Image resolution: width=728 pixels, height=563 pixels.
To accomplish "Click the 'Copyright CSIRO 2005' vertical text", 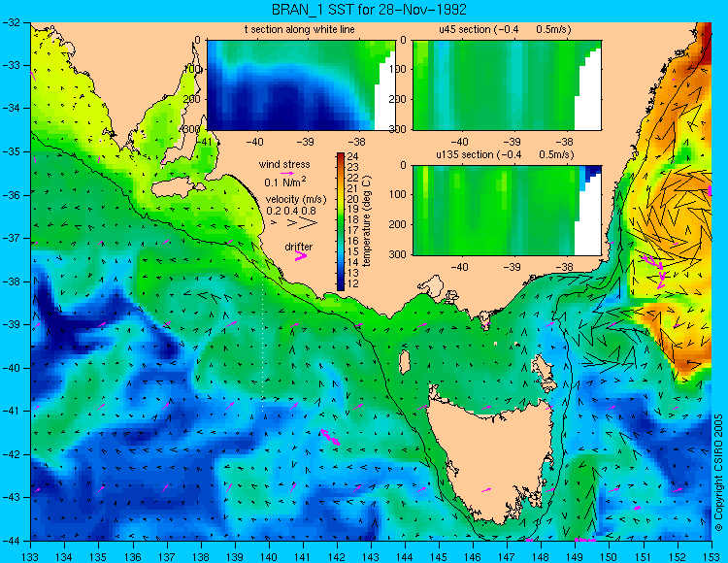I will click(718, 473).
